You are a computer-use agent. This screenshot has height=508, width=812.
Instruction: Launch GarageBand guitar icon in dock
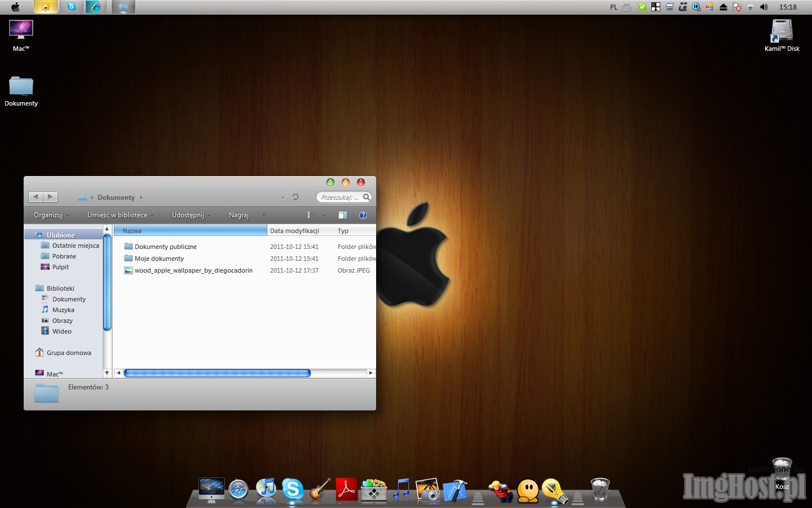pyautogui.click(x=320, y=489)
